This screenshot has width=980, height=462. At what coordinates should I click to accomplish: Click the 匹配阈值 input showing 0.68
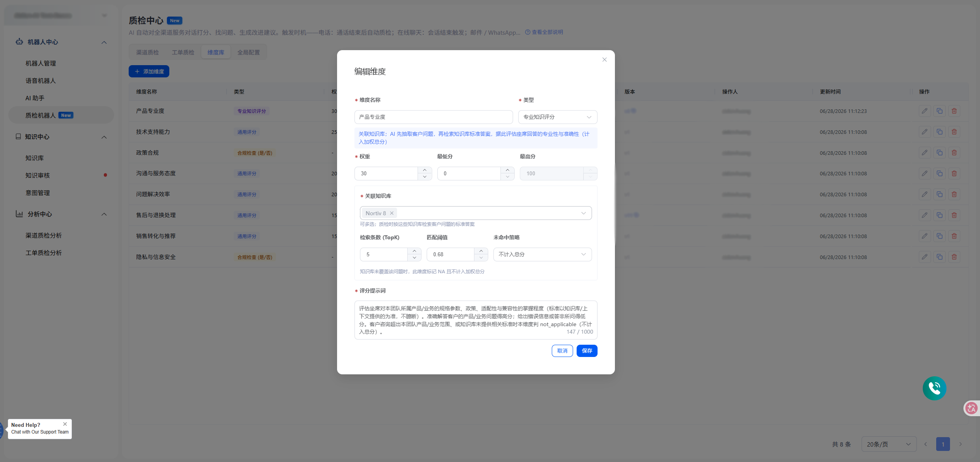point(450,254)
